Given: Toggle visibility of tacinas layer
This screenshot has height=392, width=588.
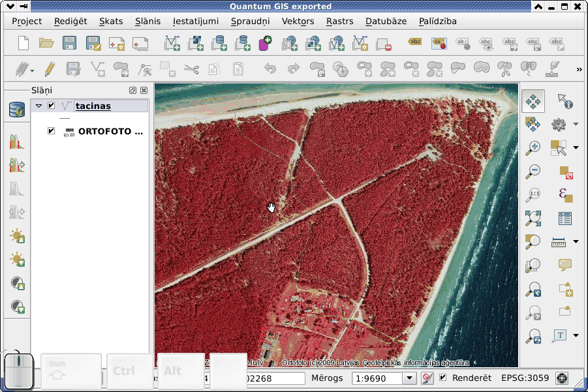Looking at the screenshot, I should pos(52,106).
